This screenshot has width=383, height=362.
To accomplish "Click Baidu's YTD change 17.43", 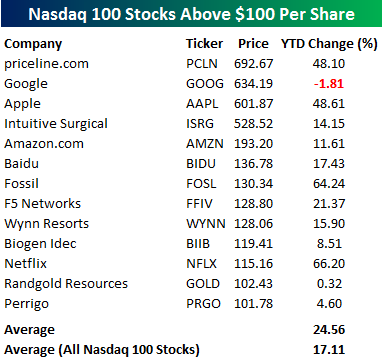I will pyautogui.click(x=329, y=164).
